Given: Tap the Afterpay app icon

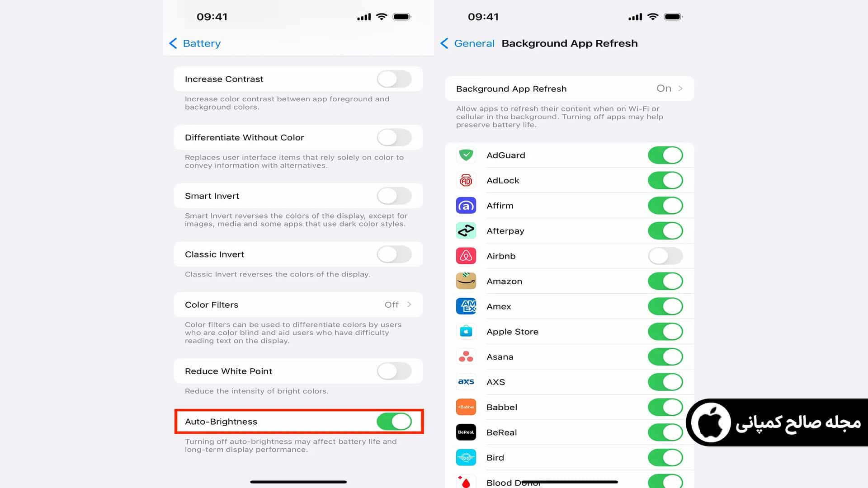Looking at the screenshot, I should (466, 230).
